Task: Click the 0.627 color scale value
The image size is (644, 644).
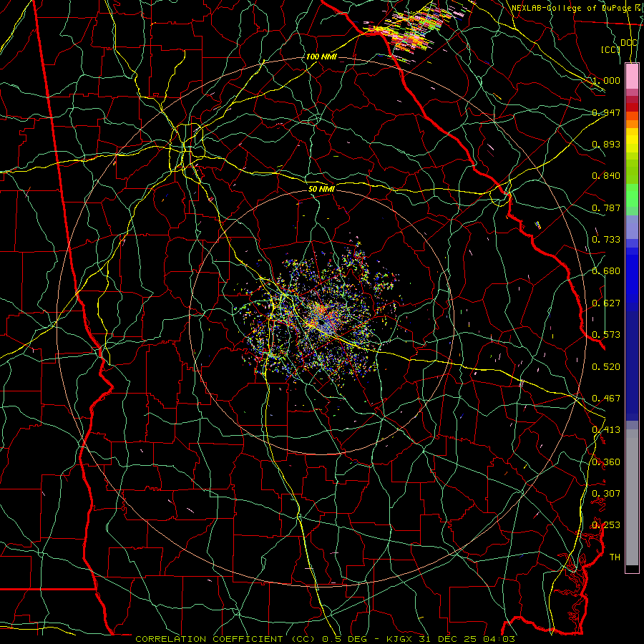Action: point(606,303)
